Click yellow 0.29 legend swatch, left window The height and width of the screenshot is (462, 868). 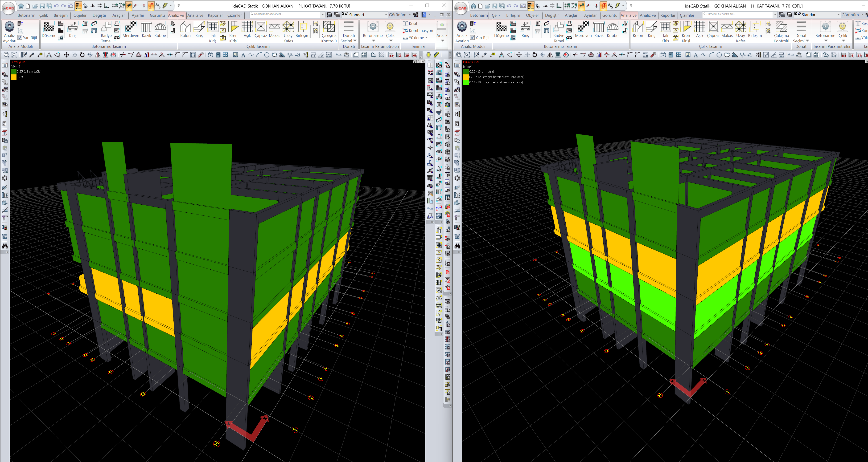(x=13, y=77)
